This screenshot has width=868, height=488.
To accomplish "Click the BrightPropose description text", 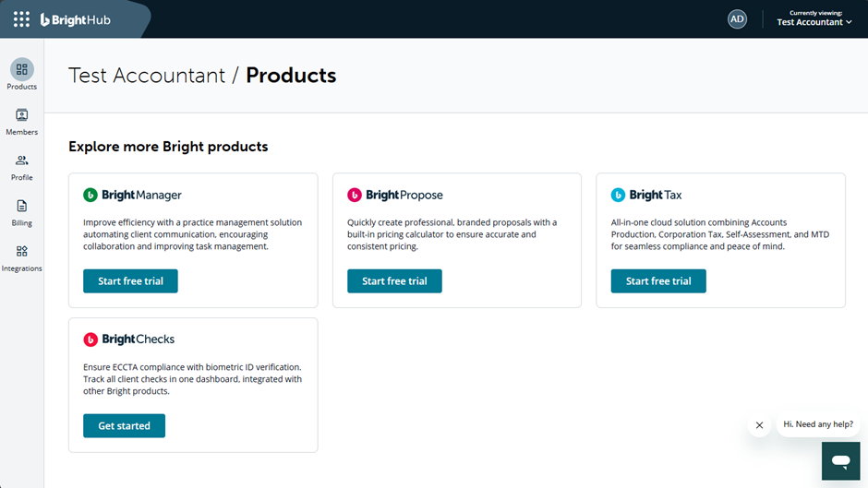I will [452, 234].
